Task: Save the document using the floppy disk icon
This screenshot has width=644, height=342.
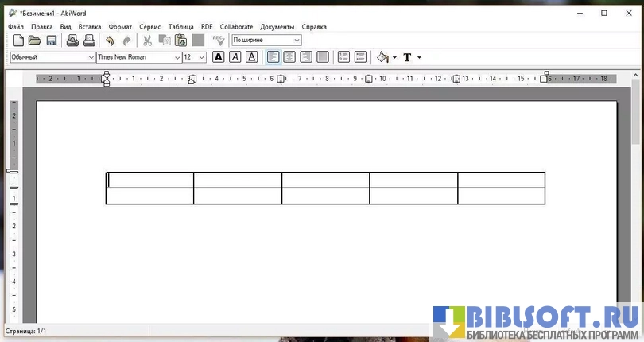Action: pyautogui.click(x=51, y=41)
